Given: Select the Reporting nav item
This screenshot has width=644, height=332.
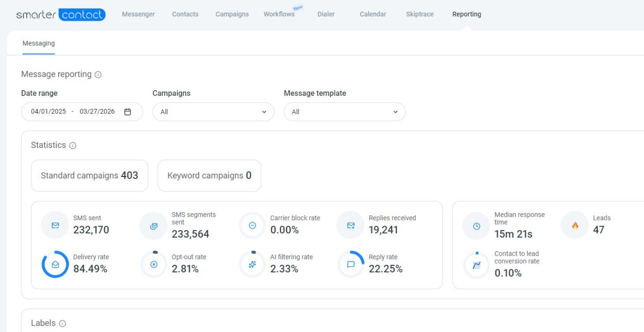Looking at the screenshot, I should coord(467,14).
